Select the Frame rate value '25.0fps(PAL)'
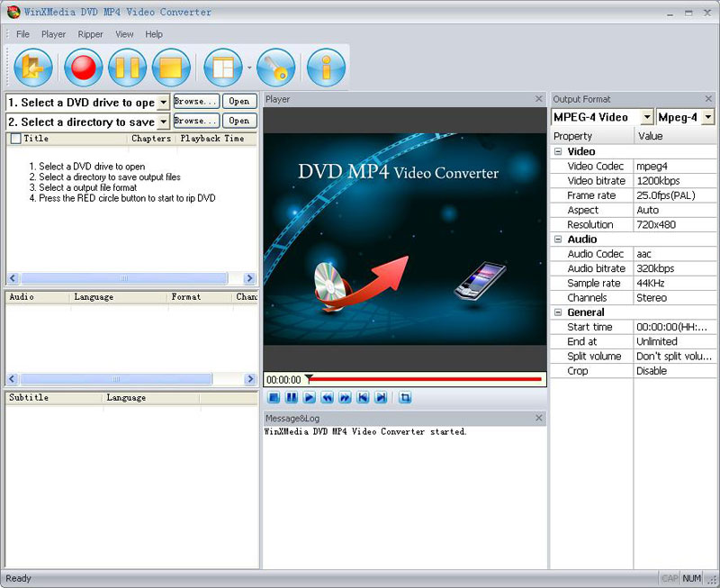Image resolution: width=720 pixels, height=588 pixels. pos(675,195)
